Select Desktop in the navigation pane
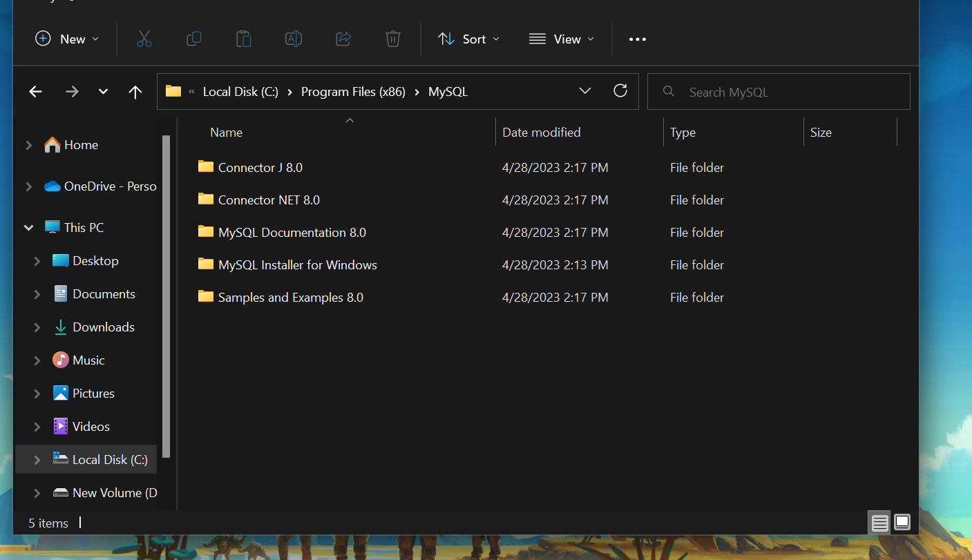972x560 pixels. (95, 261)
